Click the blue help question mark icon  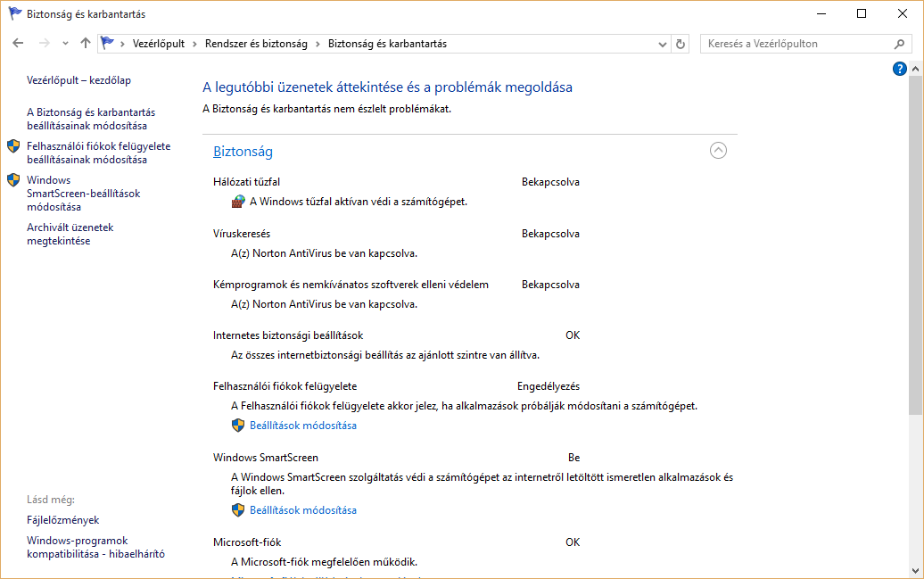pyautogui.click(x=900, y=69)
